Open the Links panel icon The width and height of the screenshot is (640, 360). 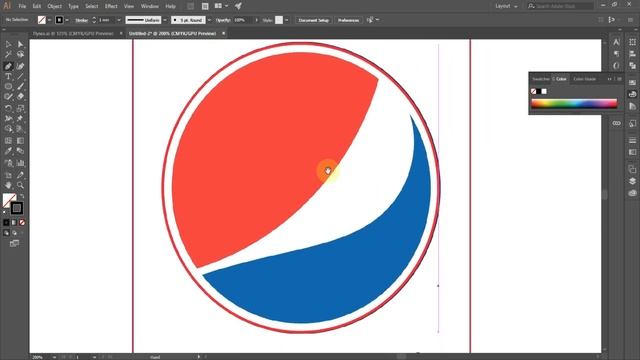(616, 123)
